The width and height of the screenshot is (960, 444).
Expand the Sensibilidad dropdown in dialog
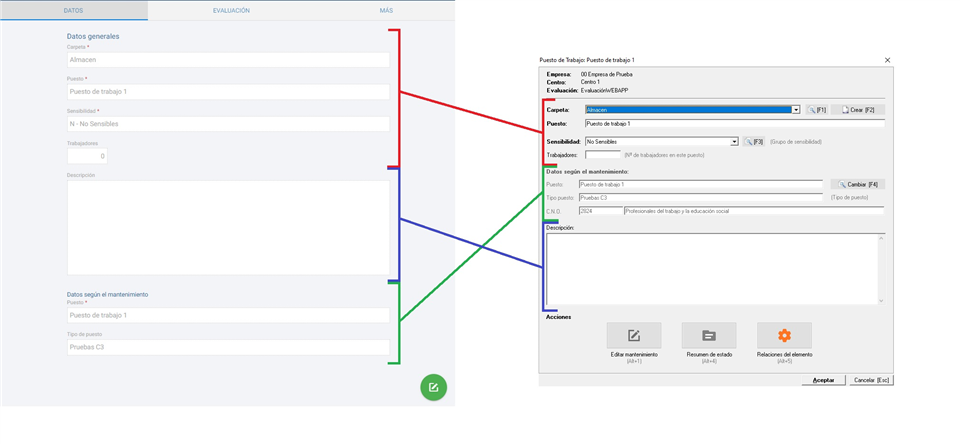(734, 142)
